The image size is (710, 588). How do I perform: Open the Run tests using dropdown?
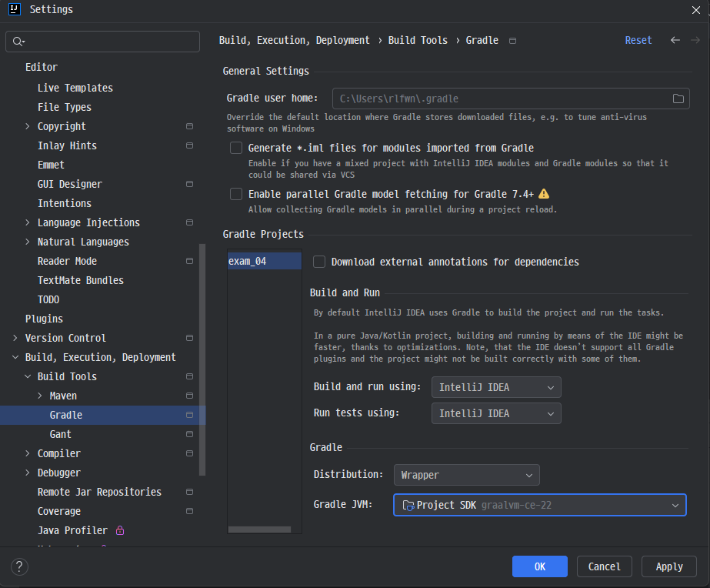tap(496, 413)
